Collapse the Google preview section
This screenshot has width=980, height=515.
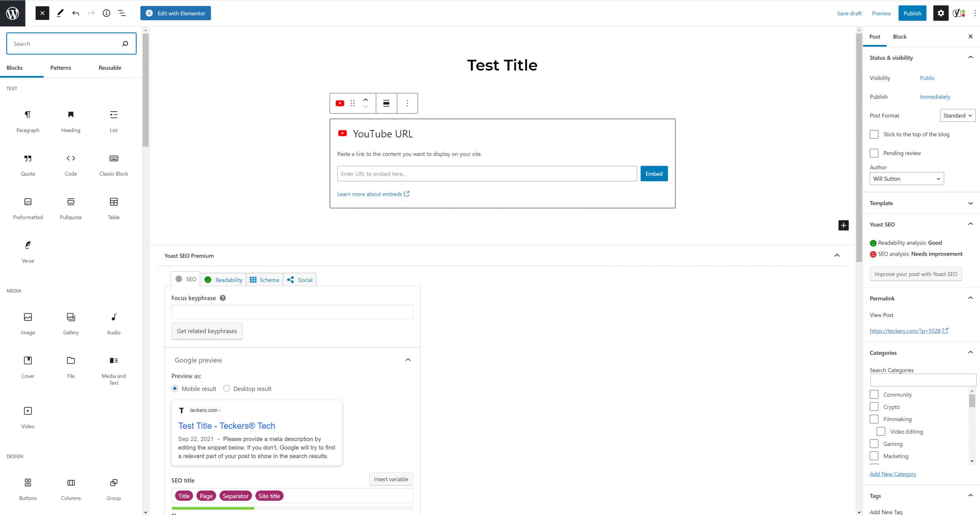tap(408, 360)
